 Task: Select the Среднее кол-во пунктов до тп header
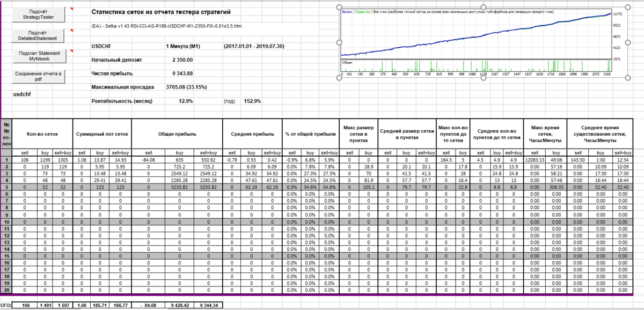pyautogui.click(x=497, y=134)
